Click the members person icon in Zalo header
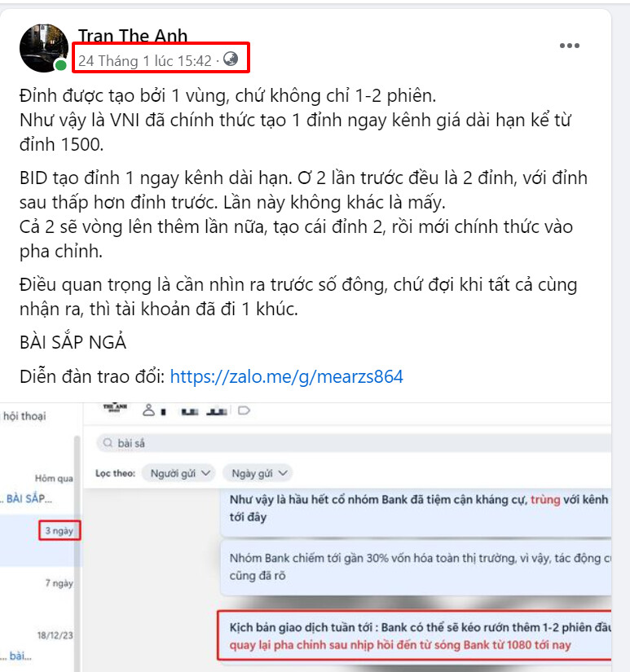This screenshot has height=672, width=630. pos(148,411)
